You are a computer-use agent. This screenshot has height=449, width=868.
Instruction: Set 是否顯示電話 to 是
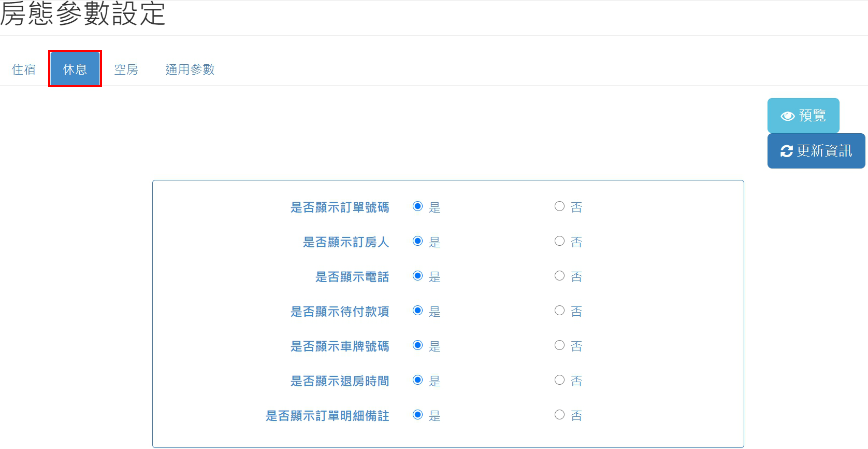[417, 276]
